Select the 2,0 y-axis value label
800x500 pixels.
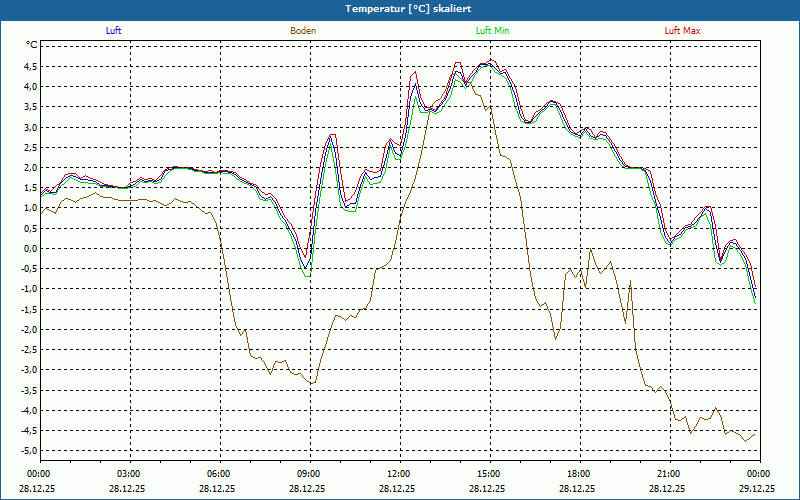point(30,167)
